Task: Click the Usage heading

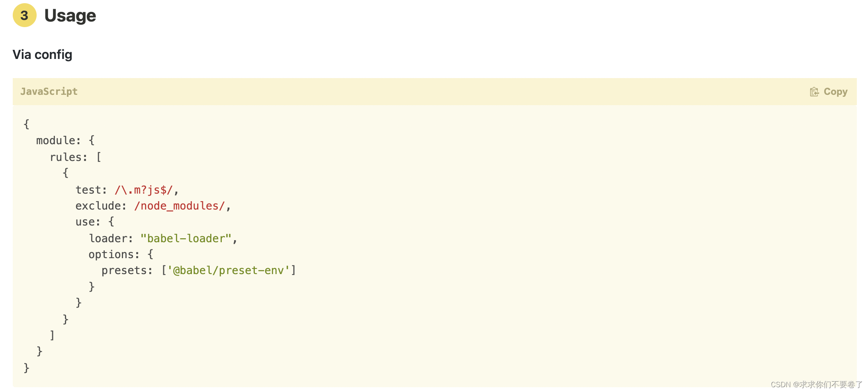Action: tap(70, 16)
